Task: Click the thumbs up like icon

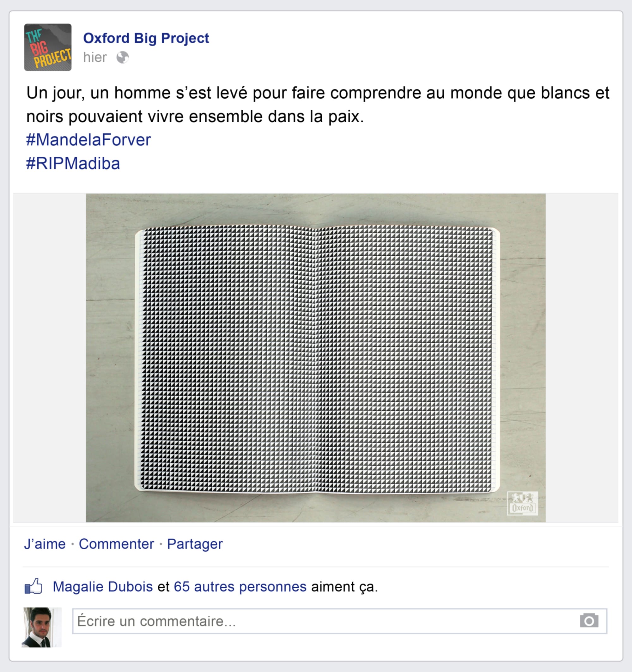Action: pyautogui.click(x=33, y=586)
